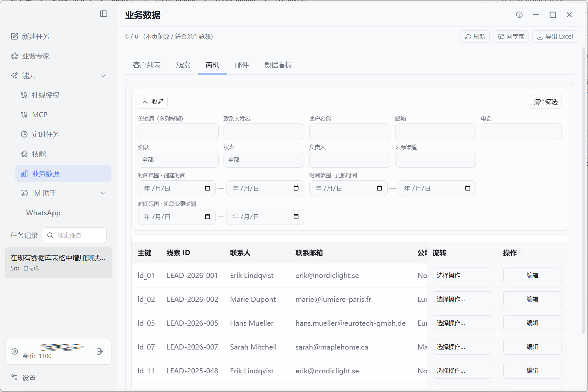Screen dimensions: 588x392
Task: Switch to 数据看板 tab
Action: click(278, 65)
